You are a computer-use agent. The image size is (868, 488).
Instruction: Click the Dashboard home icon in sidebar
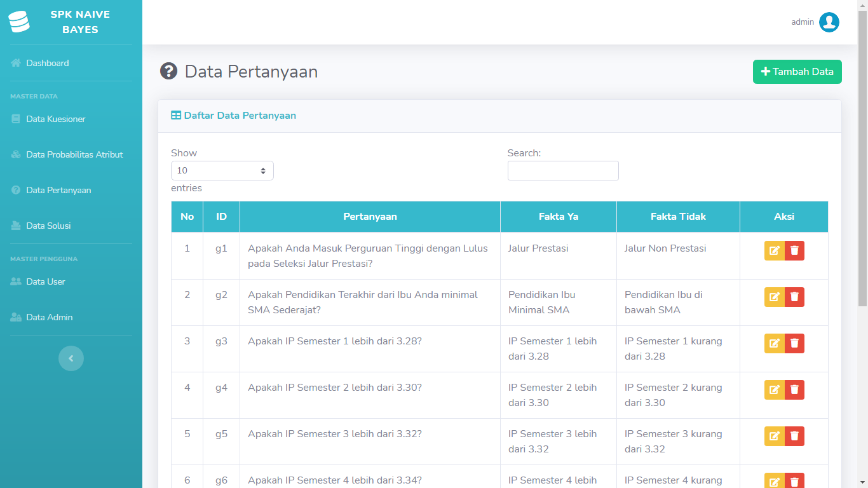[16, 63]
